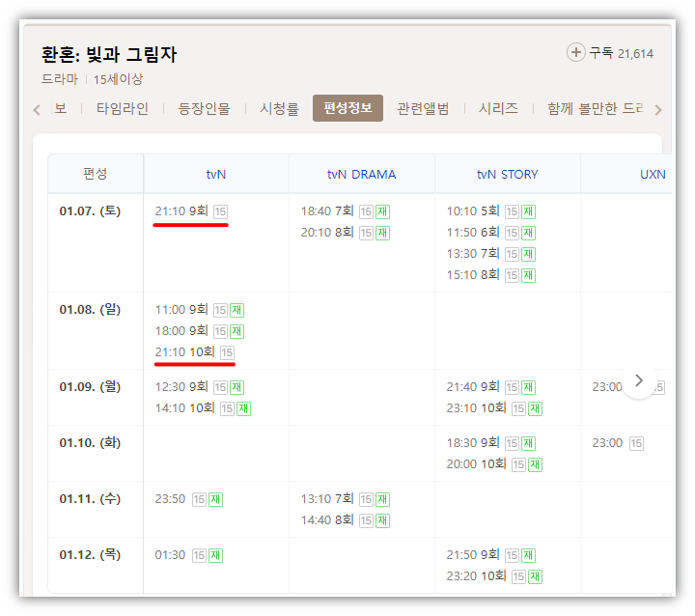Click the 15:10 8회 tvN STORY entry
The width and height of the screenshot is (695, 616).
491,275
